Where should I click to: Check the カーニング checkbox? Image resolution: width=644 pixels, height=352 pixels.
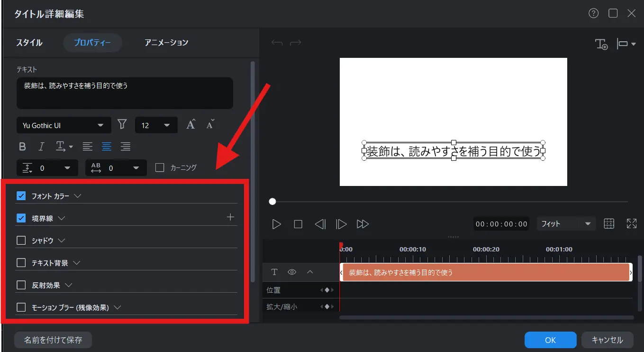coord(160,167)
